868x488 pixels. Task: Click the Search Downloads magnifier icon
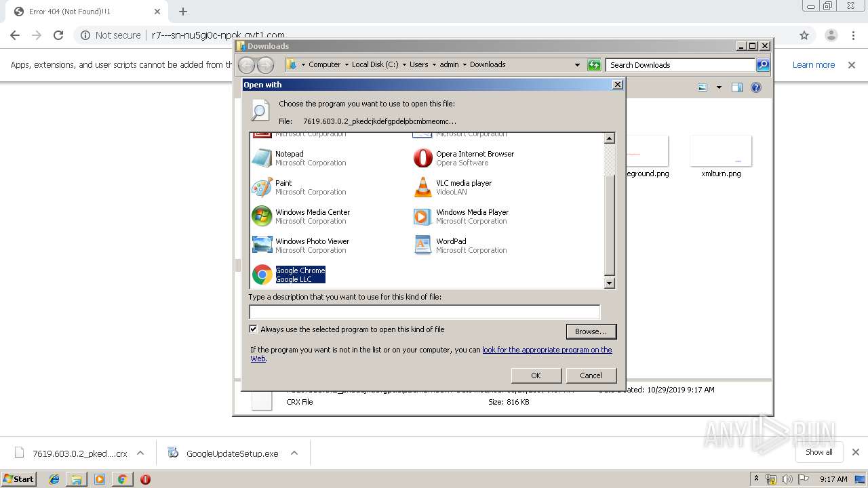tap(763, 65)
